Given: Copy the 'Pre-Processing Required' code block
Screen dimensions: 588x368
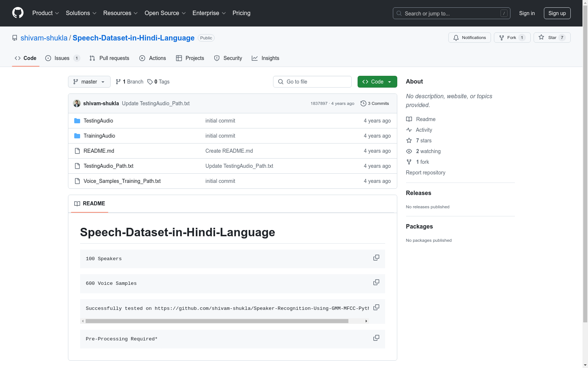Looking at the screenshot, I should (376, 338).
